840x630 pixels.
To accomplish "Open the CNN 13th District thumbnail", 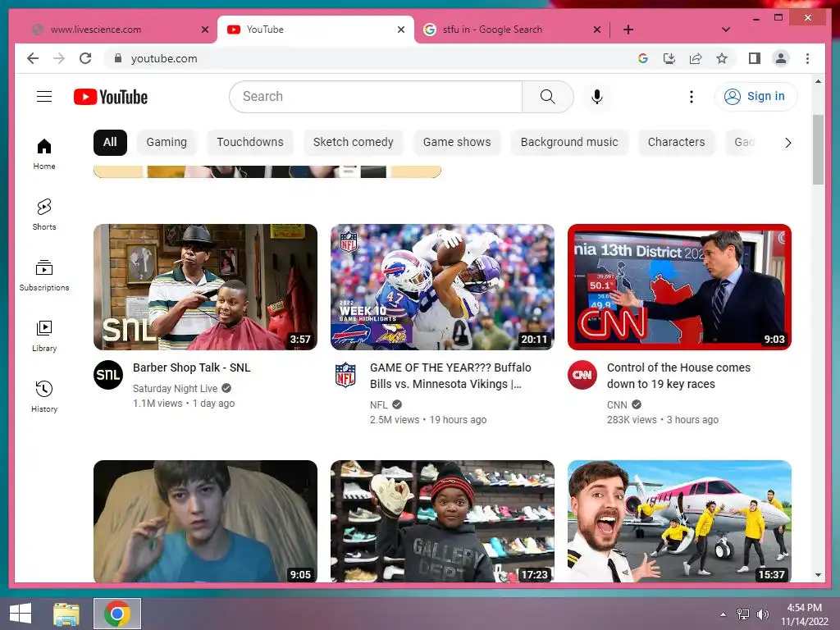I will (679, 287).
